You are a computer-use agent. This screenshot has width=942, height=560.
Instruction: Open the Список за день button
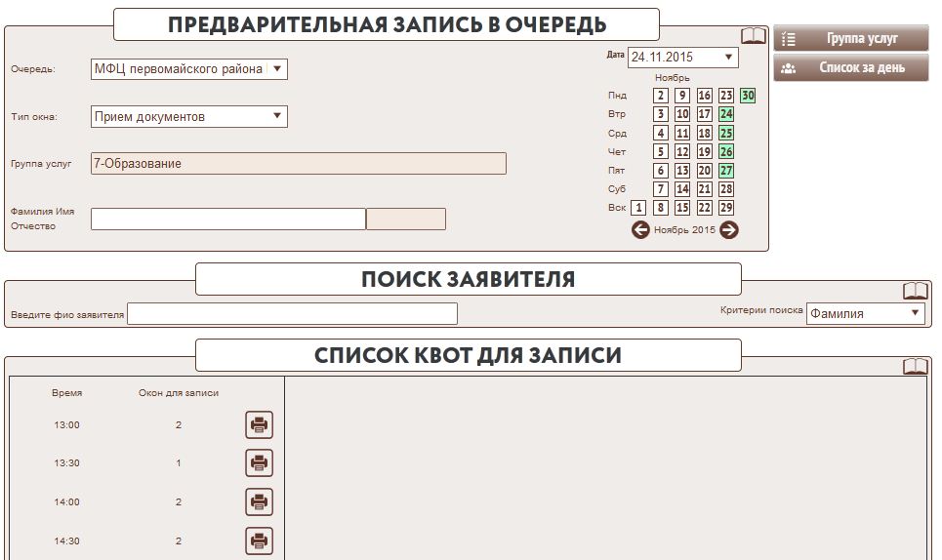tap(850, 68)
